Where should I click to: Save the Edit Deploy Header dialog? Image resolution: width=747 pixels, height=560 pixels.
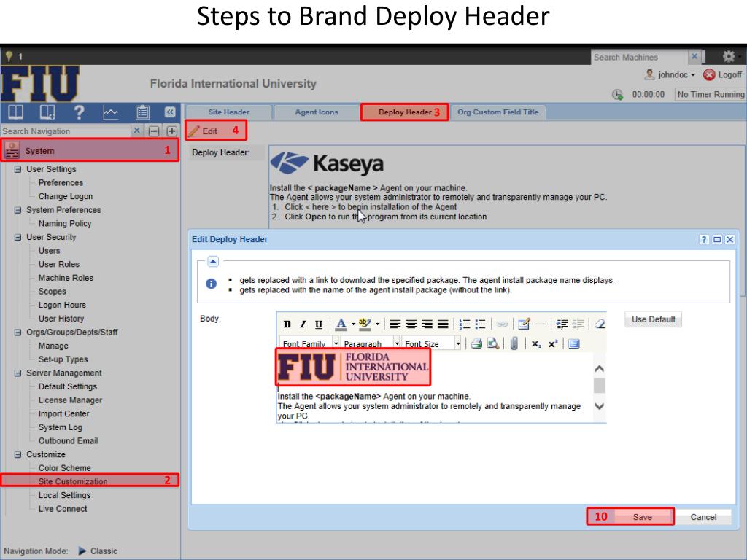tap(642, 517)
